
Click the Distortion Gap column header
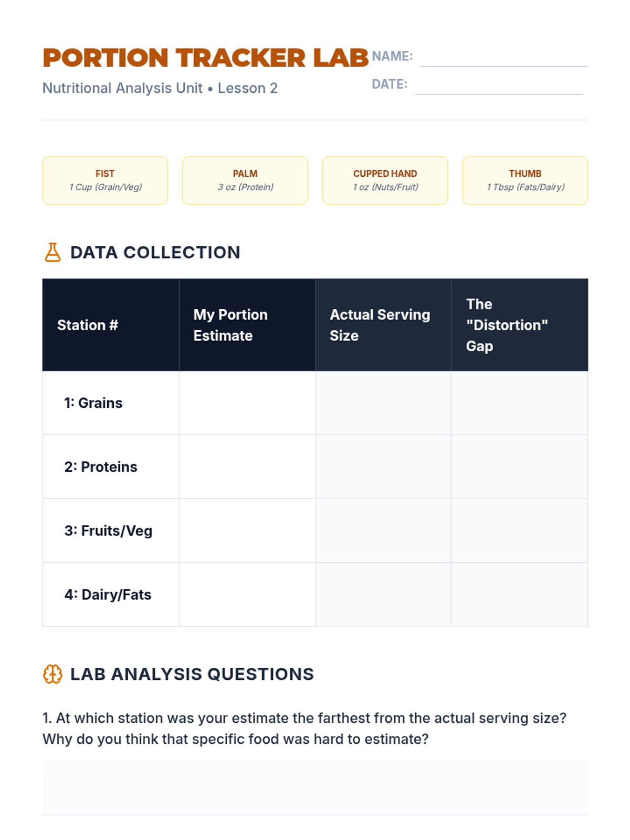519,325
